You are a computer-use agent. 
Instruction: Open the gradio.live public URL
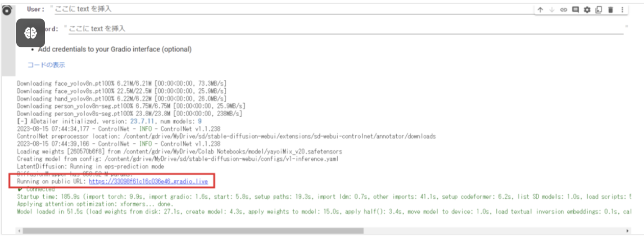pyautogui.click(x=148, y=182)
